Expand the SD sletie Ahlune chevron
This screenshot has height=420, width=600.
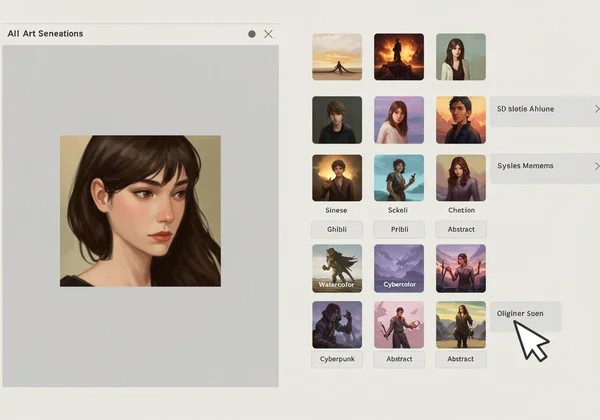pos(597,109)
